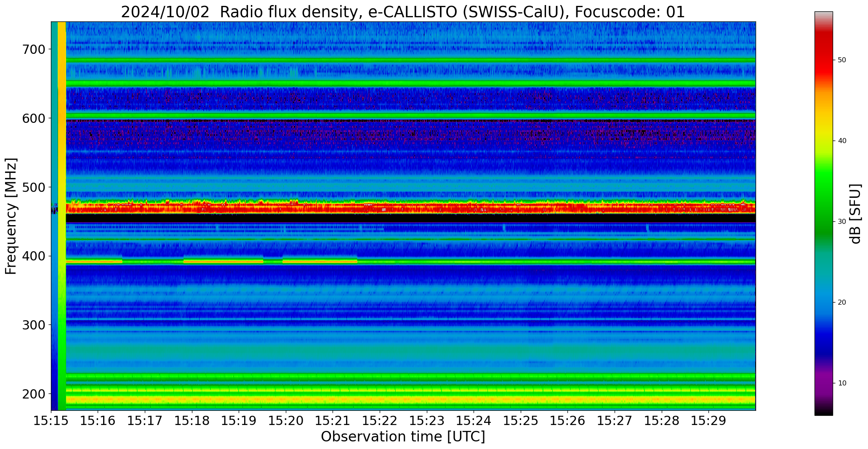
Task: Click the green band near 650 MHz
Action: click(410, 84)
